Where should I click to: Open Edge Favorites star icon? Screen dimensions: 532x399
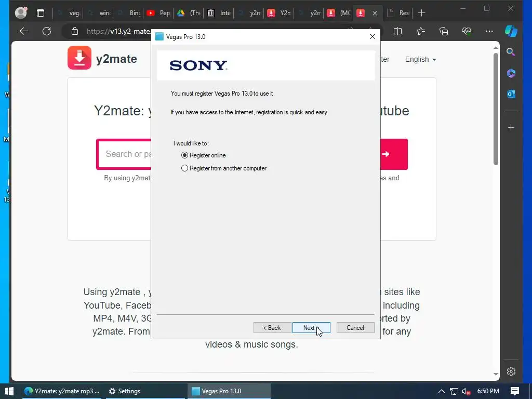421,32
